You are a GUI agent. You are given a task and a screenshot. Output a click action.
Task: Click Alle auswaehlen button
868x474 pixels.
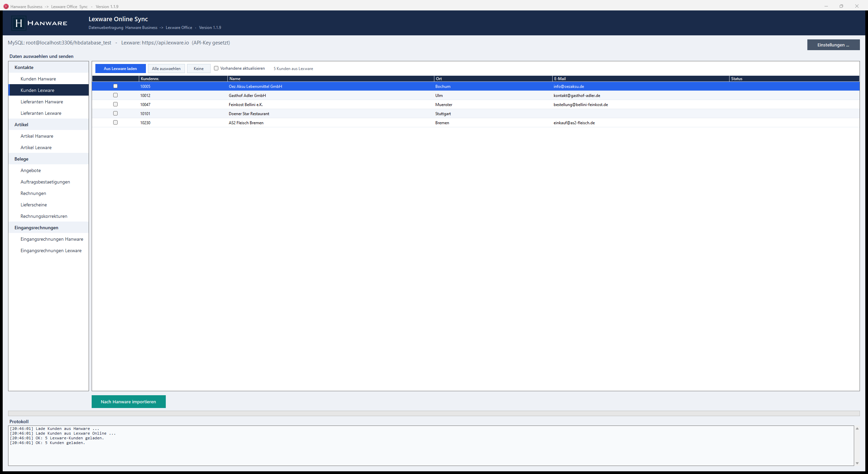[x=166, y=69]
